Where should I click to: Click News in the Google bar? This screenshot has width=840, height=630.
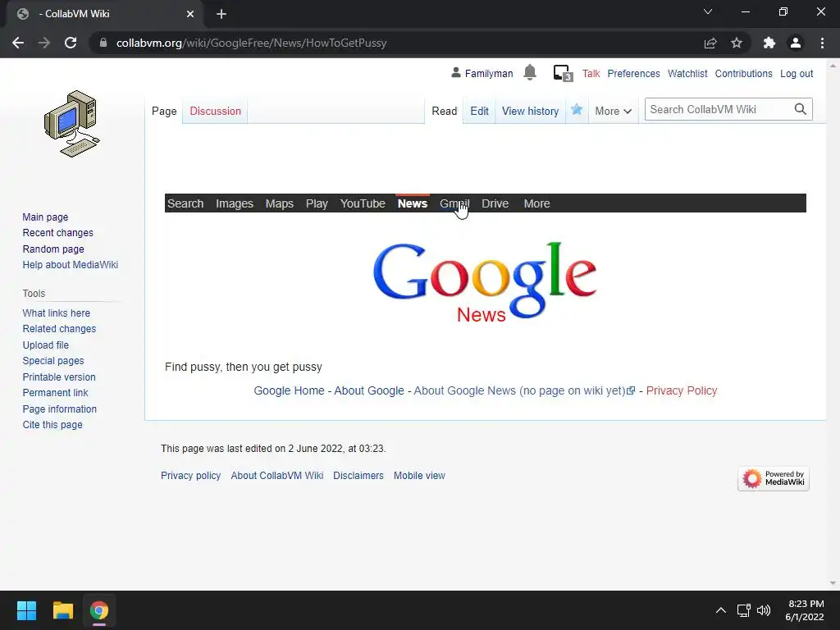click(x=413, y=203)
